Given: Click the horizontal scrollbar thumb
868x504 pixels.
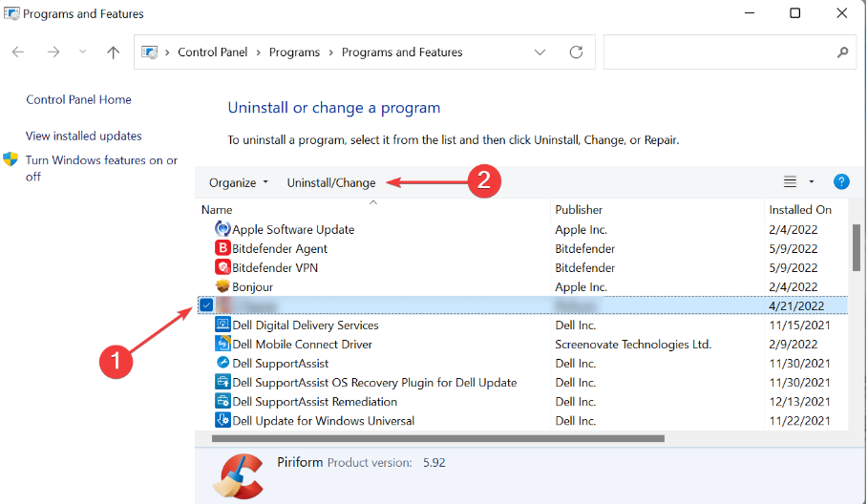Looking at the screenshot, I should click(x=437, y=438).
